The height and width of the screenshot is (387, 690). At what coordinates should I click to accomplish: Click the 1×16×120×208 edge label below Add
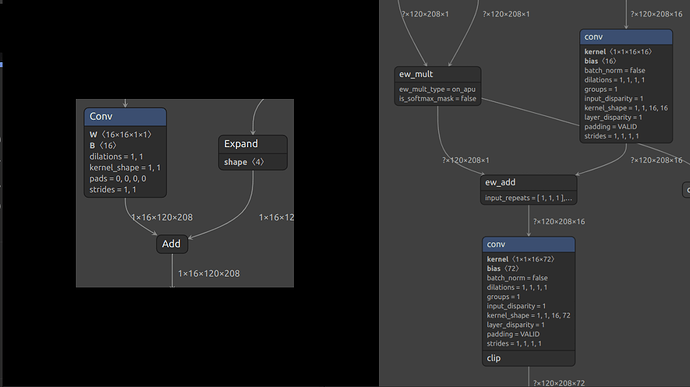click(209, 274)
